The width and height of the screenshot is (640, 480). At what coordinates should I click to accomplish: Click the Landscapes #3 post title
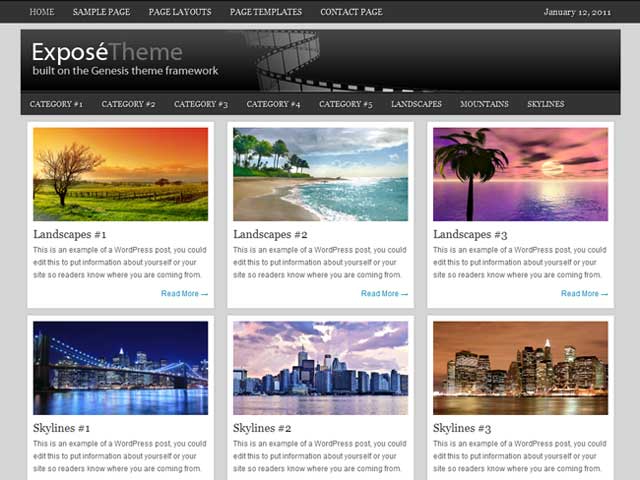coord(470,234)
